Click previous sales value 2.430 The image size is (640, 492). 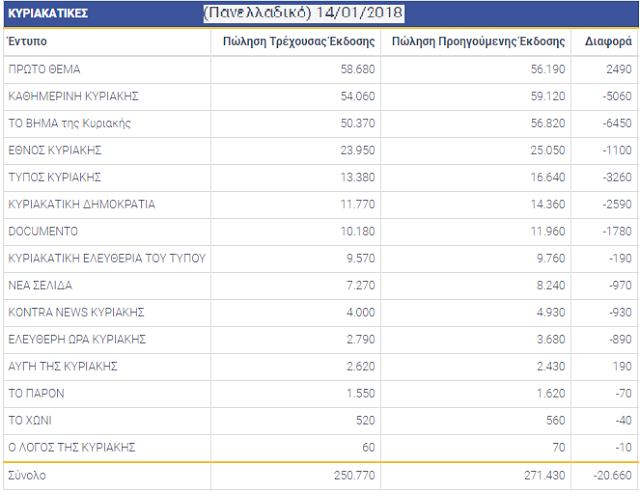point(551,366)
